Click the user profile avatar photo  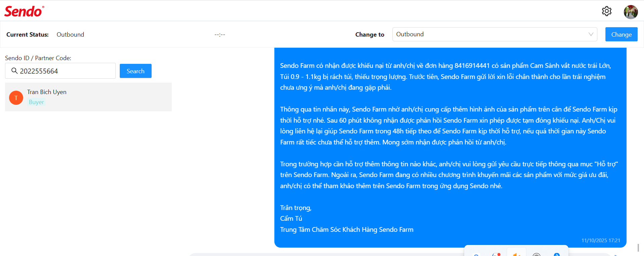coord(631,12)
